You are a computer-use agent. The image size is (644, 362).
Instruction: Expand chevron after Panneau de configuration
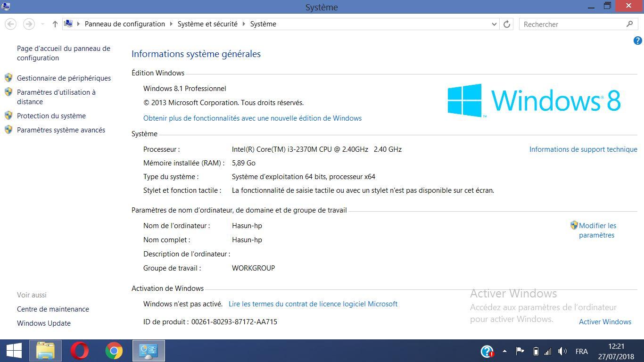171,24
